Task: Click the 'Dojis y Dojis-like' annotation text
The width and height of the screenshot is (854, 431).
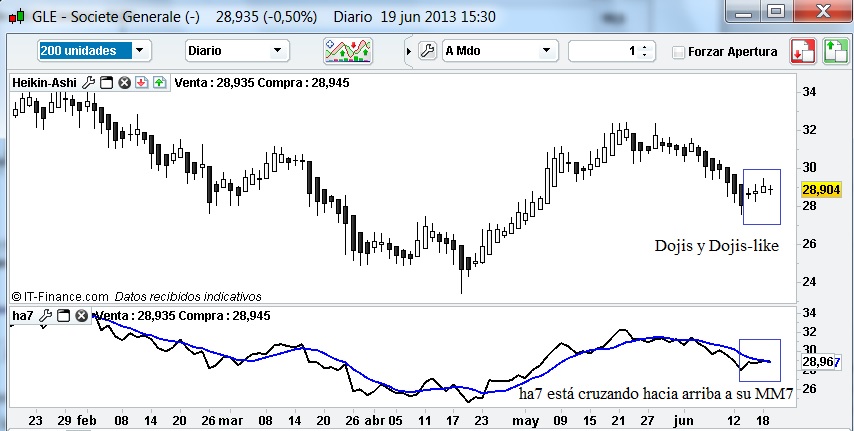Action: tap(717, 246)
